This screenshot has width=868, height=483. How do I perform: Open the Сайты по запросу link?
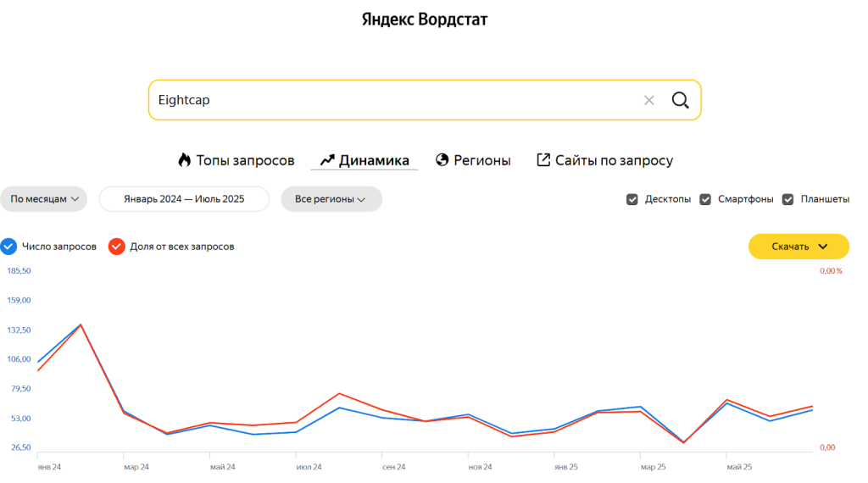coord(614,160)
